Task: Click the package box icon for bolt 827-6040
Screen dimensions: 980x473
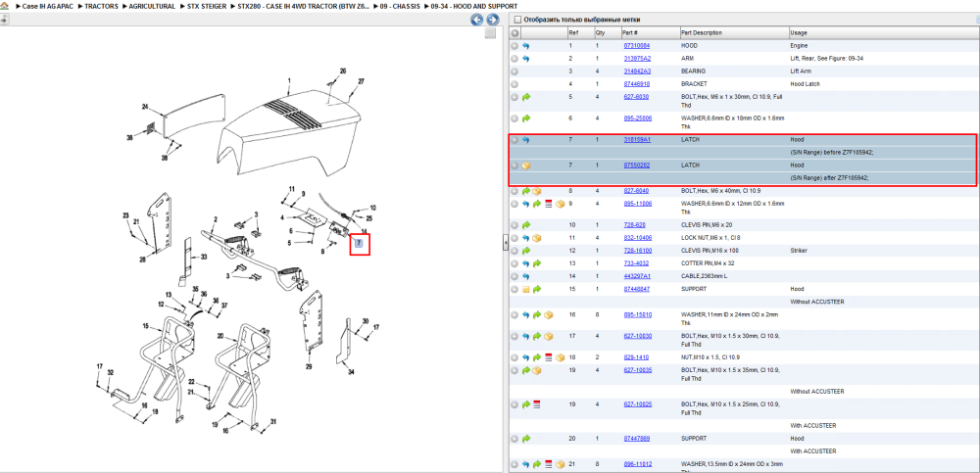Action: 536,191
